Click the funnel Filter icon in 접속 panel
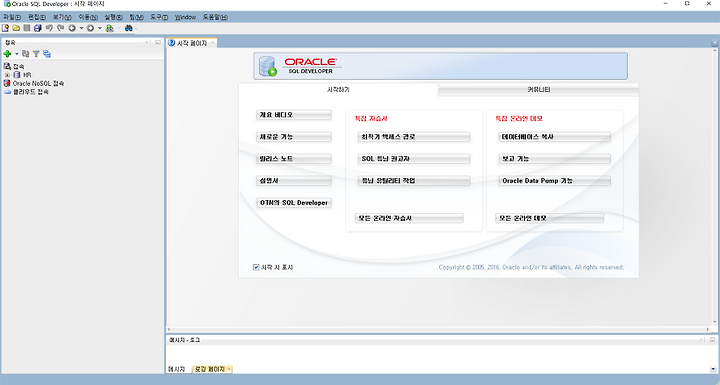 point(36,54)
